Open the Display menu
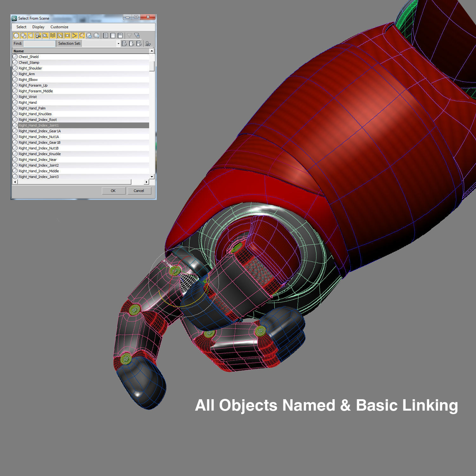 38,27
